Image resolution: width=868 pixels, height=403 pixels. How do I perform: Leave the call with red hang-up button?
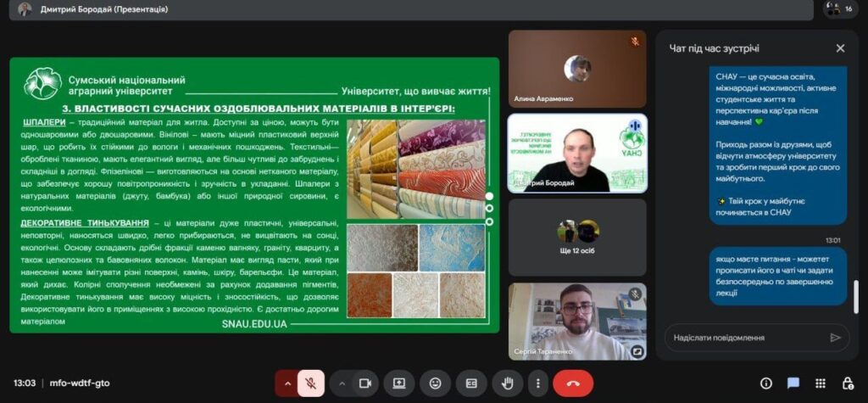[x=573, y=383]
